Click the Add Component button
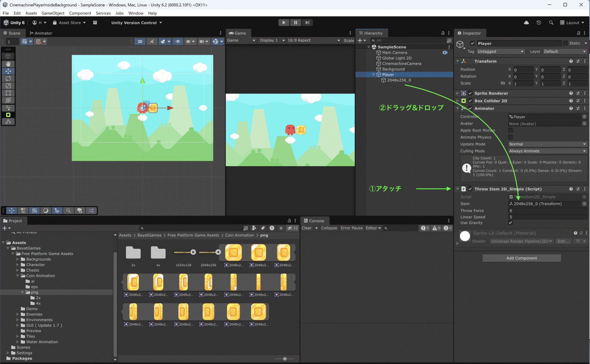This screenshot has width=590, height=364. pyautogui.click(x=521, y=258)
